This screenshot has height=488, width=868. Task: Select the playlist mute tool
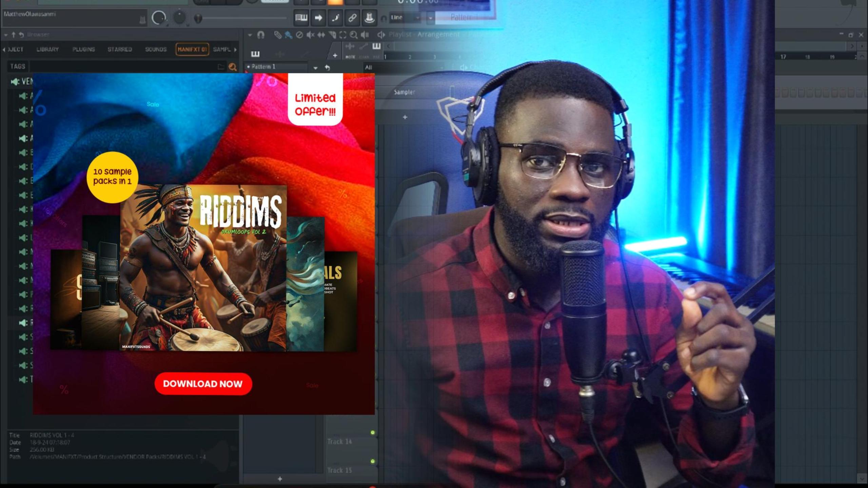coord(310,35)
